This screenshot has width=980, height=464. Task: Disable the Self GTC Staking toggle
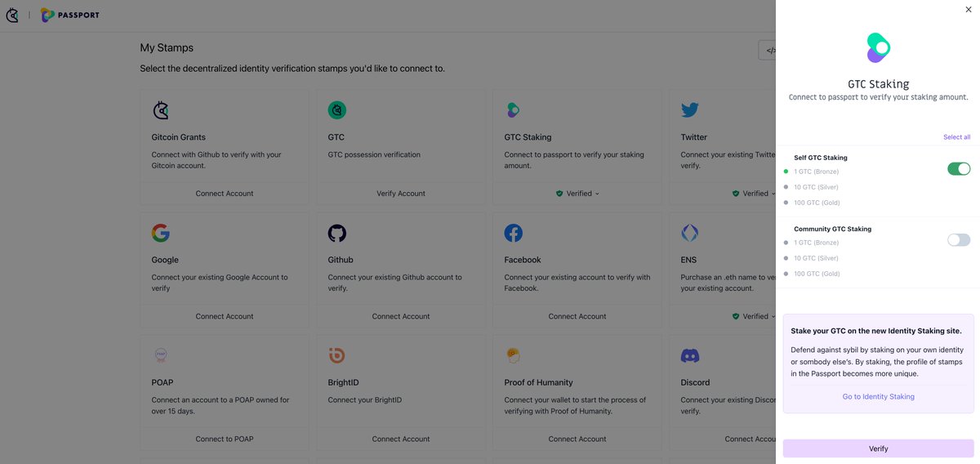point(959,169)
